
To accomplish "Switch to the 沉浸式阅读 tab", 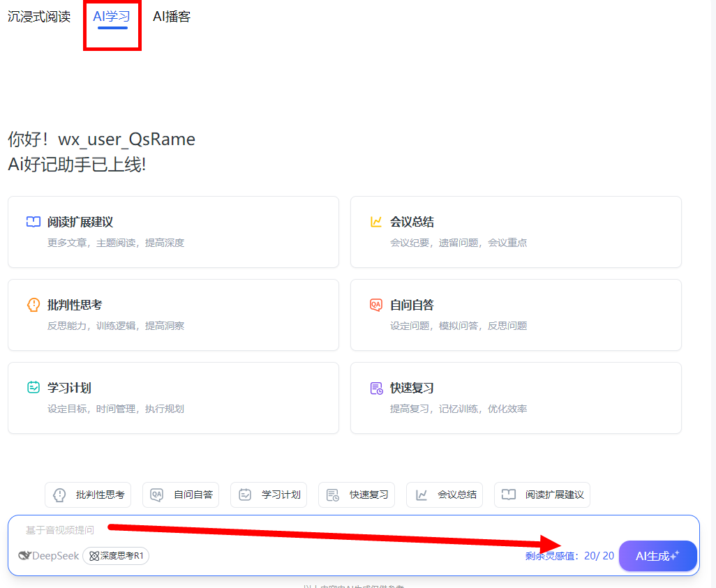I will (x=39, y=17).
